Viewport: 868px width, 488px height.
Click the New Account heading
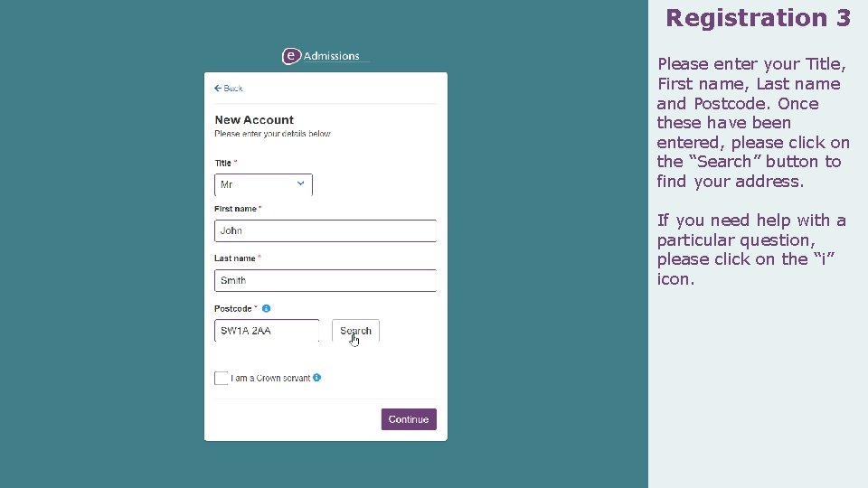coord(254,119)
